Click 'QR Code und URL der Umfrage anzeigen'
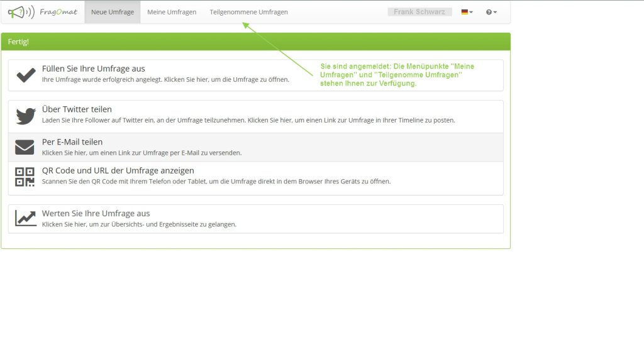The image size is (644, 362). pos(118,170)
